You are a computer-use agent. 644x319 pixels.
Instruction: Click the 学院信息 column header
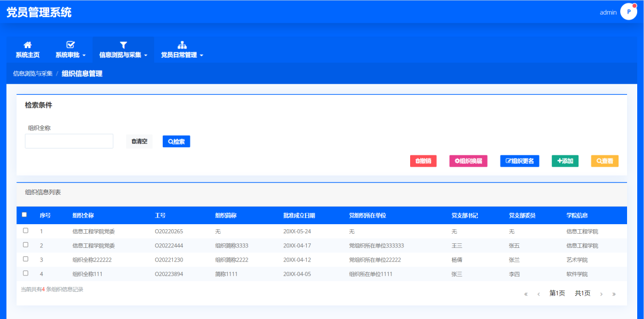tap(577, 215)
